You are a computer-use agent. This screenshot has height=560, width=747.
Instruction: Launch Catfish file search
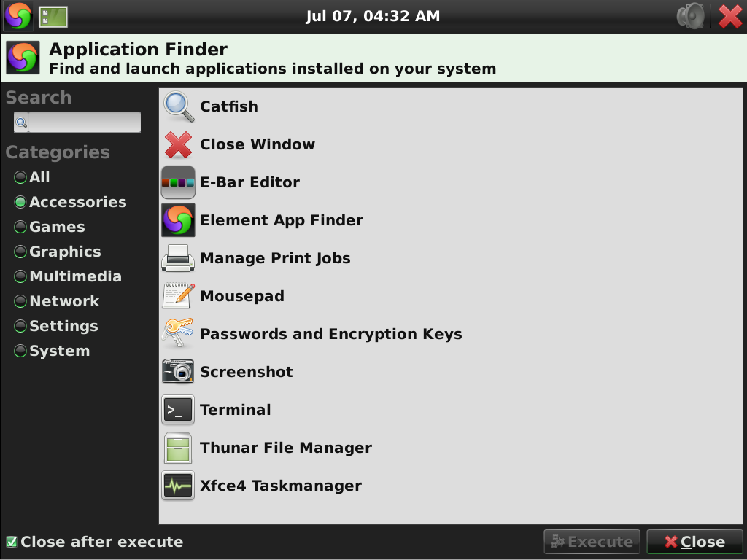tap(228, 106)
